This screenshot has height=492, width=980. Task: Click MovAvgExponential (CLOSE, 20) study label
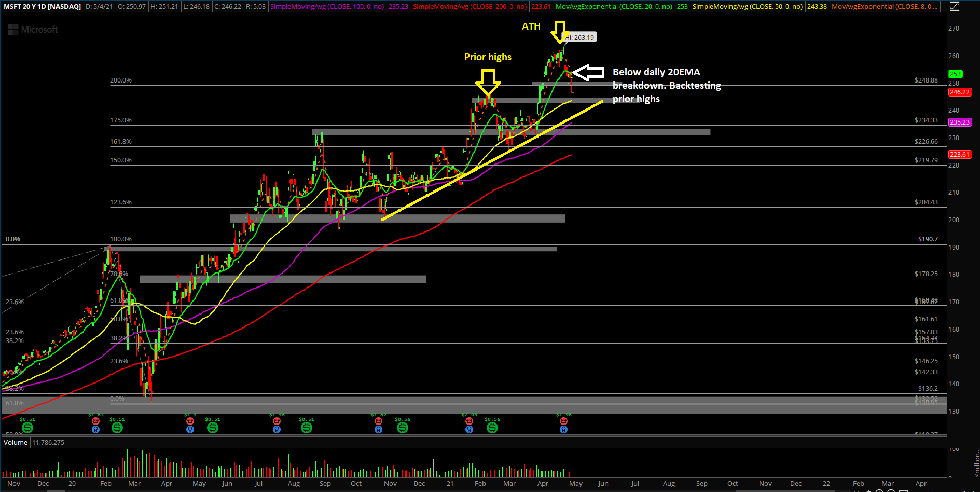point(614,6)
